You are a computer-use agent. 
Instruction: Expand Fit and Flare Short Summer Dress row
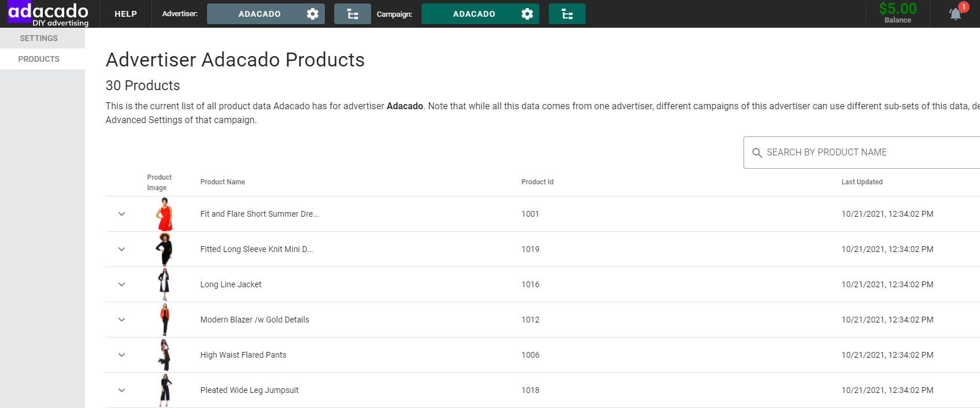pos(121,214)
